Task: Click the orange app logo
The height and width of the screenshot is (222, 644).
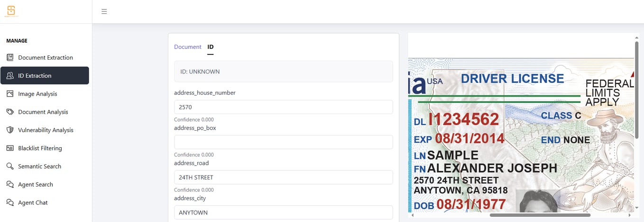Action: 10,10
